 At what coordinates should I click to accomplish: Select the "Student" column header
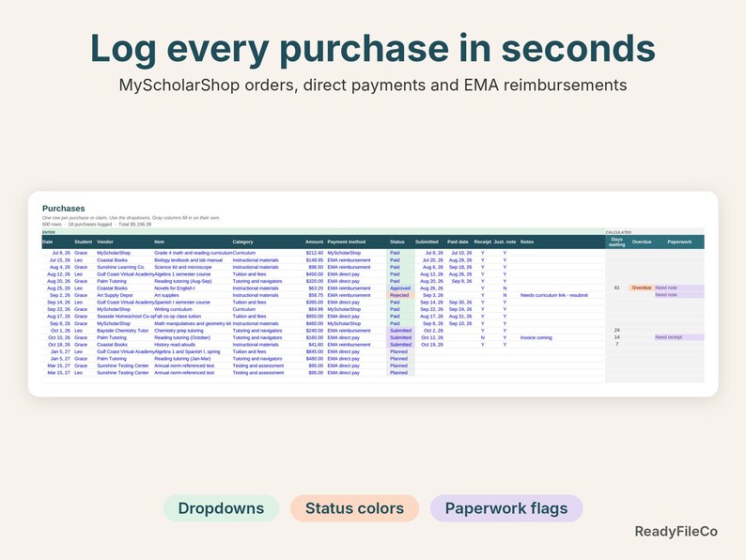coord(83,241)
